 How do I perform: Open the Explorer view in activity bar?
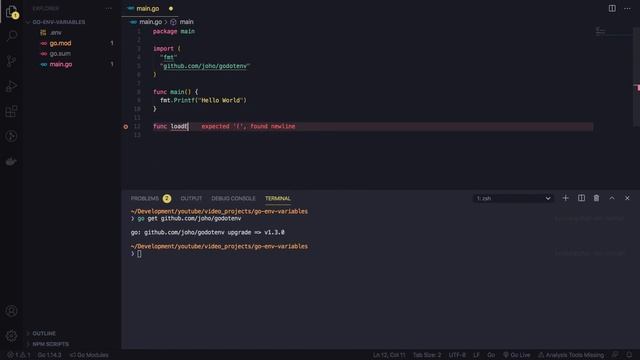[x=11, y=12]
